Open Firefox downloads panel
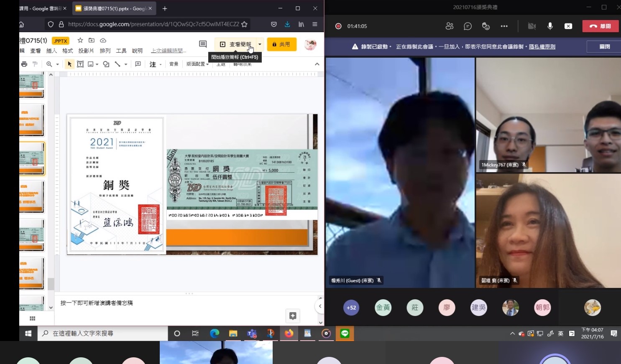This screenshot has height=364, width=621. coord(287,24)
